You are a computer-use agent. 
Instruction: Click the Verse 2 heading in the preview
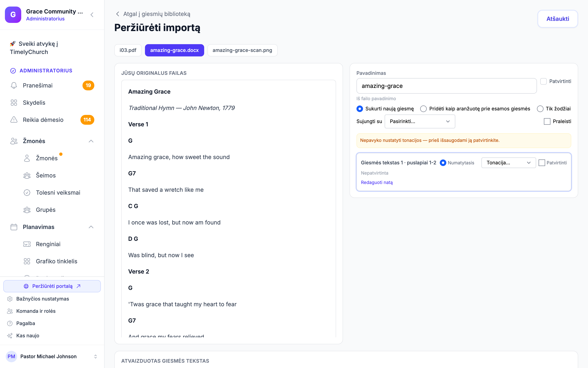pyautogui.click(x=138, y=272)
